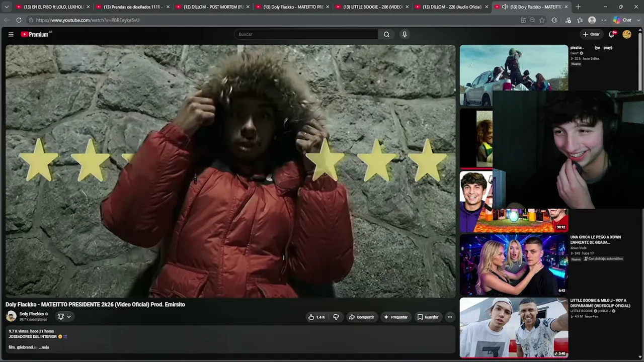Start voice search with the microphone
This screenshot has width=644, height=362.
405,34
